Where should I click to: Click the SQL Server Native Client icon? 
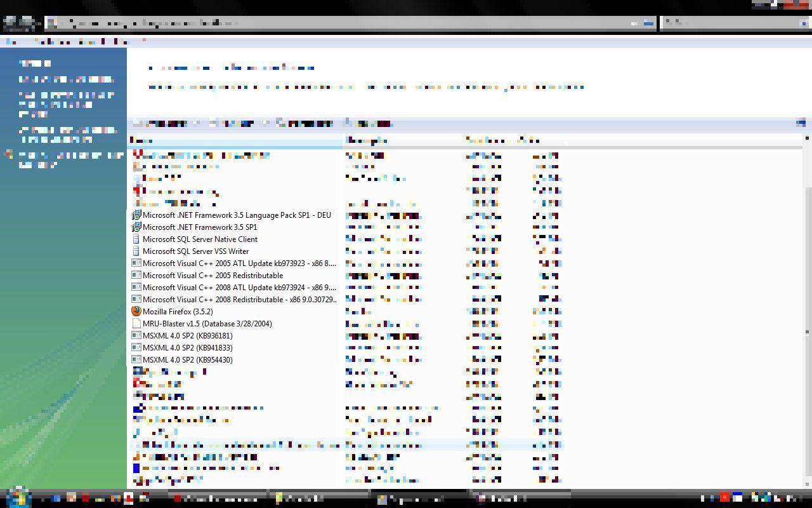pyautogui.click(x=136, y=239)
